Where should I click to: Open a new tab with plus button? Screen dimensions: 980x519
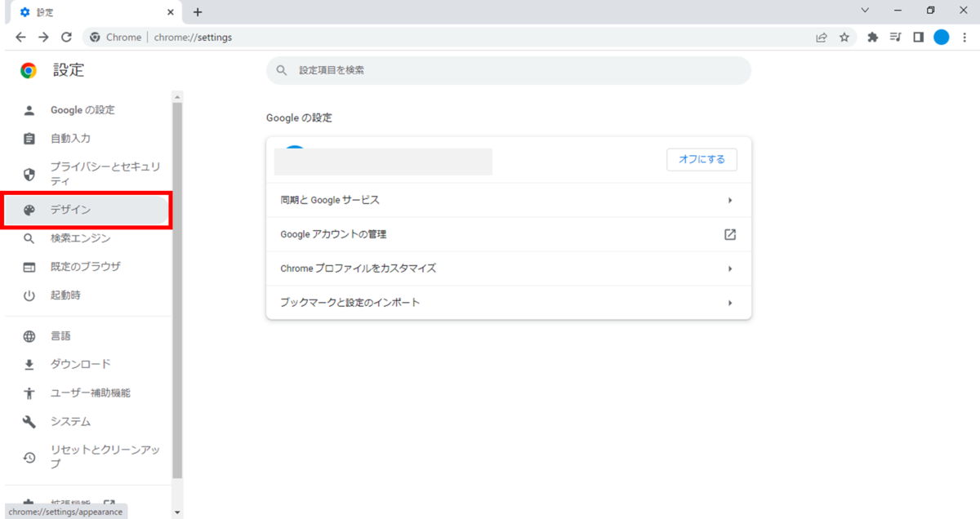click(x=198, y=12)
